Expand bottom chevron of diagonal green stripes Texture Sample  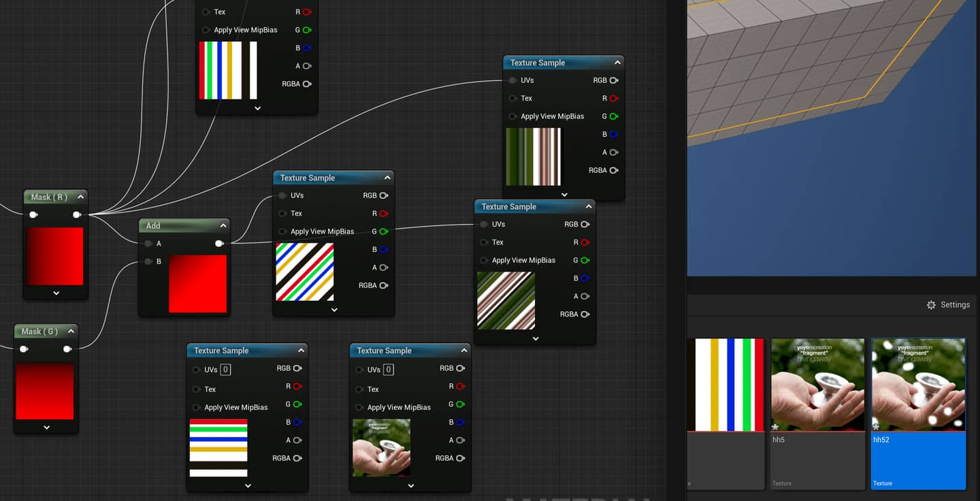click(x=536, y=338)
